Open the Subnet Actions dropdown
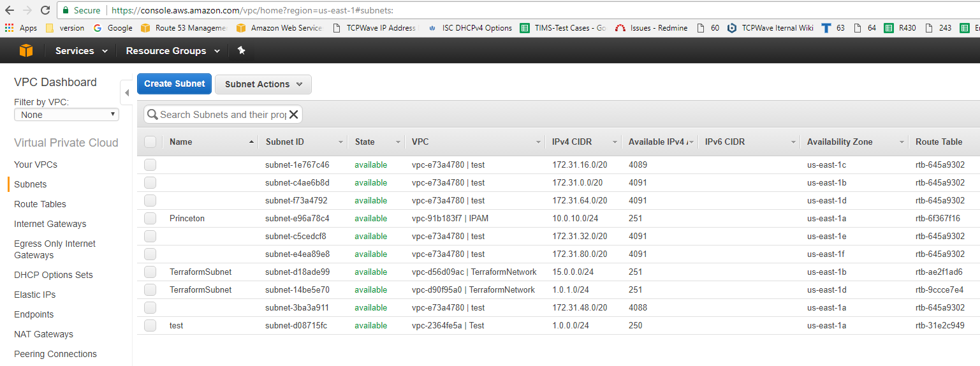Screen dimensions: 980x366 (263, 84)
